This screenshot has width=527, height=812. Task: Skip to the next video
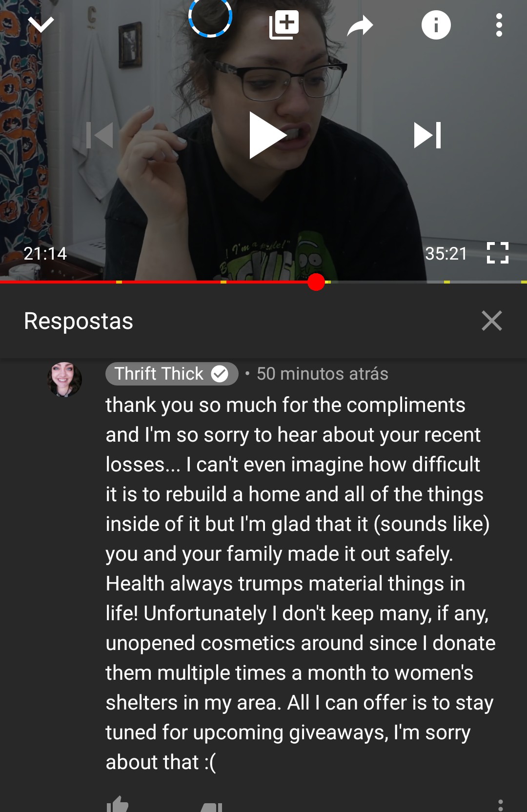427,135
